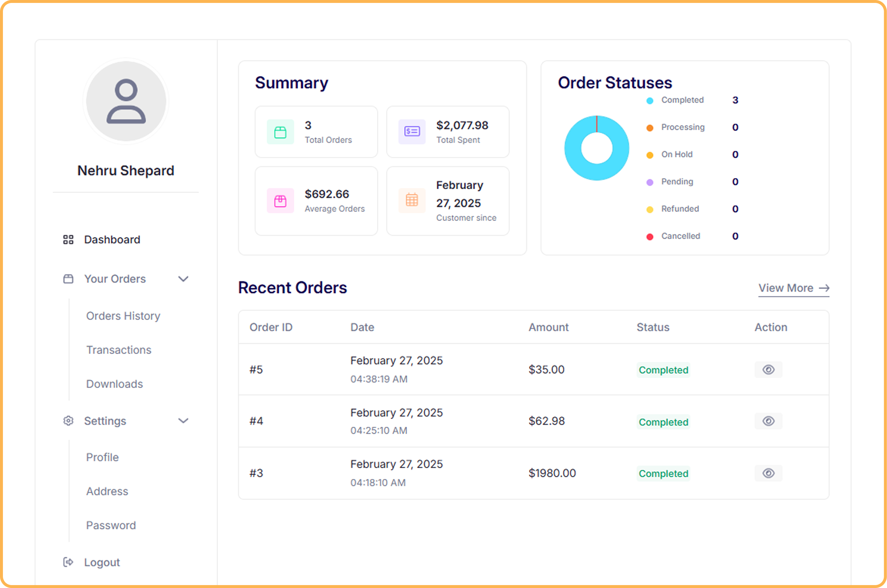Collapse the Settings chevron
Screen dimensions: 887x588
[x=183, y=421]
